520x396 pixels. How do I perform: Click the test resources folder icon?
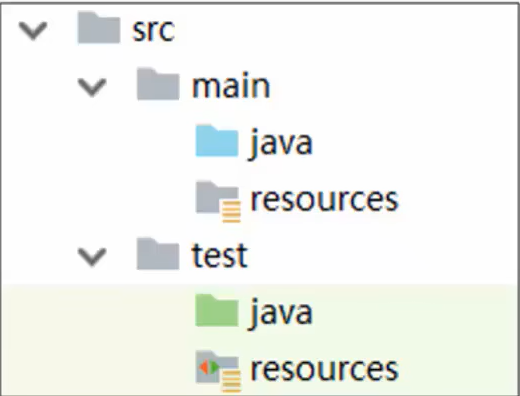click(x=218, y=371)
